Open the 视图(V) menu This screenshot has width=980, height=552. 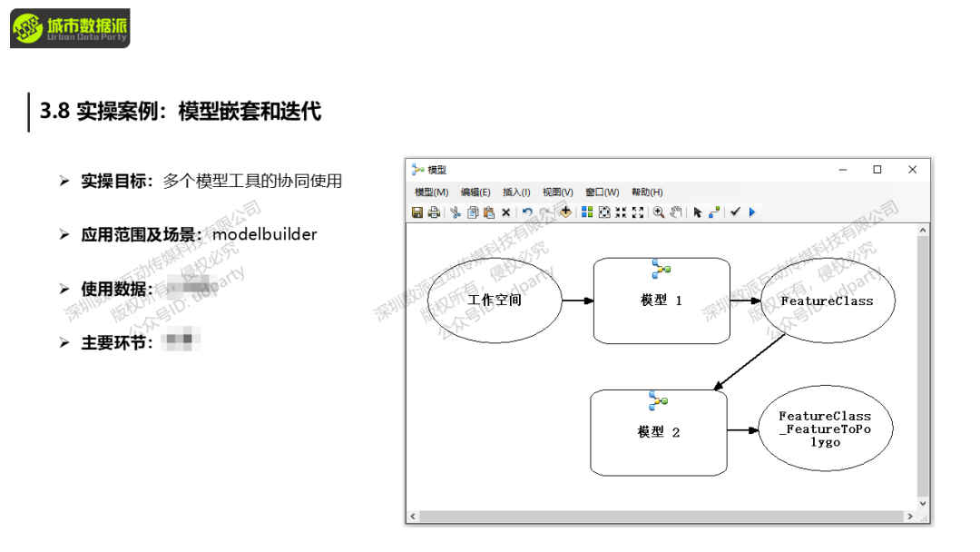(x=557, y=192)
